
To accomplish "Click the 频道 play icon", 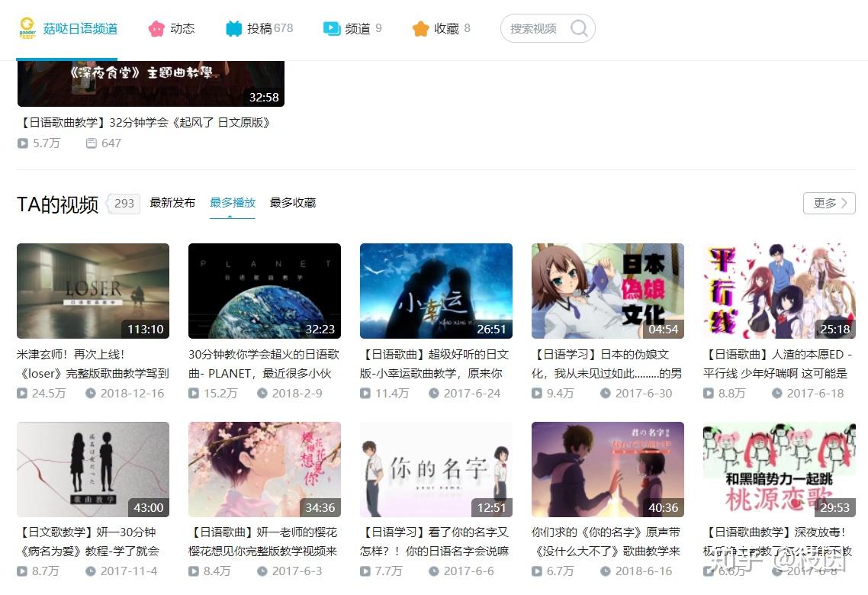I will pos(332,29).
